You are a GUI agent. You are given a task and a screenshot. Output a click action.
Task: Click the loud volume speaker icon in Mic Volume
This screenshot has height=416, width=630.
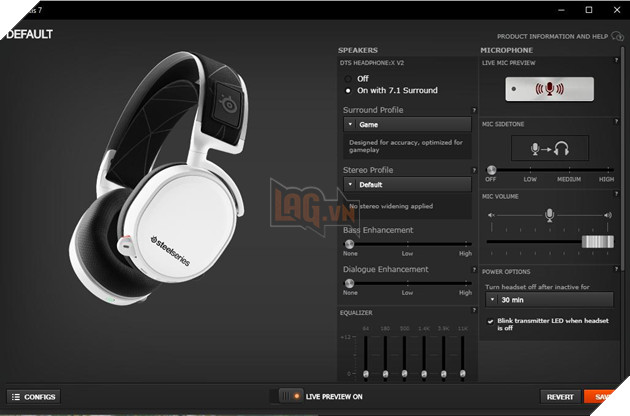click(608, 215)
